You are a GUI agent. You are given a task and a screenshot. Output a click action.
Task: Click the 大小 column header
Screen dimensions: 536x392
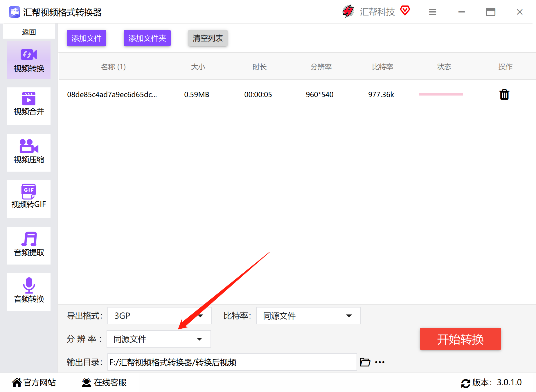pos(198,67)
